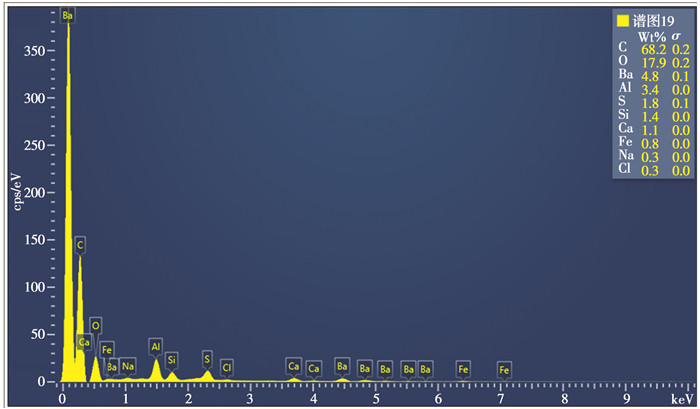Select the rightmost Fe label near 7 keV
Screen dimensions: 700x409
pos(504,369)
